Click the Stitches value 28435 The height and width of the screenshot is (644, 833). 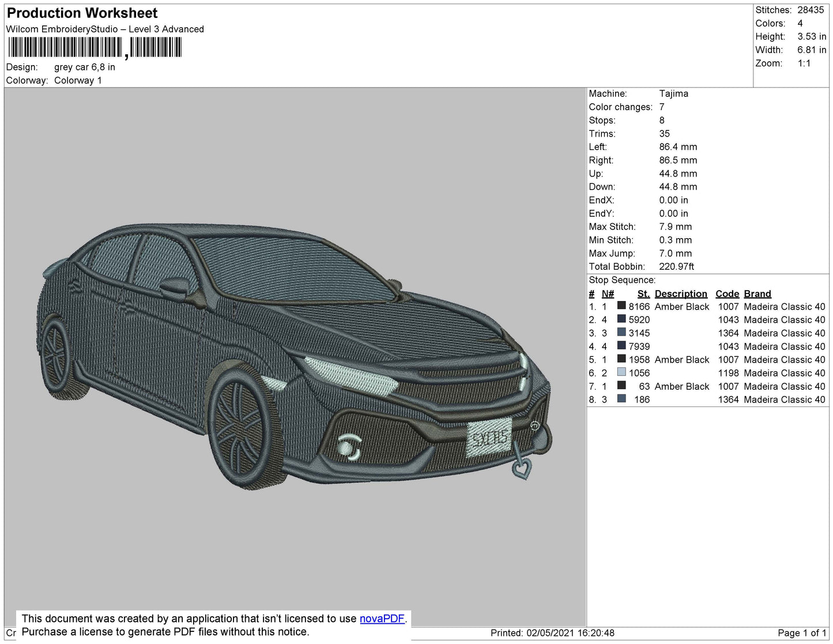811,10
